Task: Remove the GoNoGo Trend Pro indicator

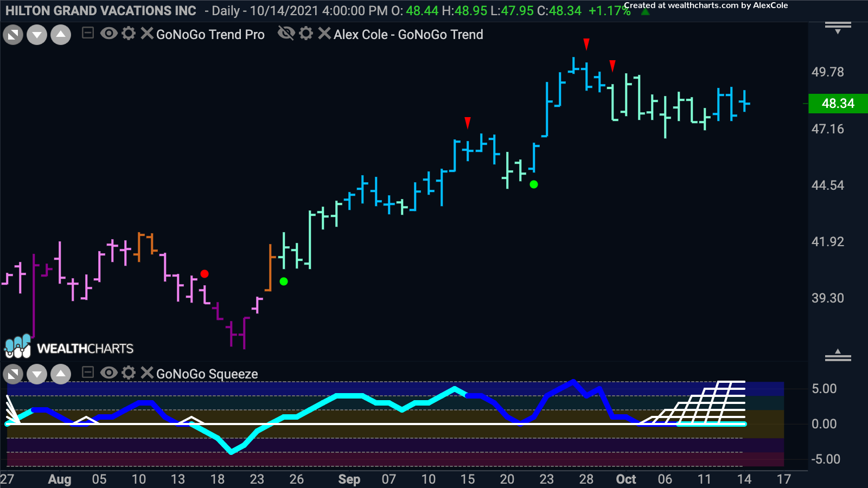Action: point(147,34)
